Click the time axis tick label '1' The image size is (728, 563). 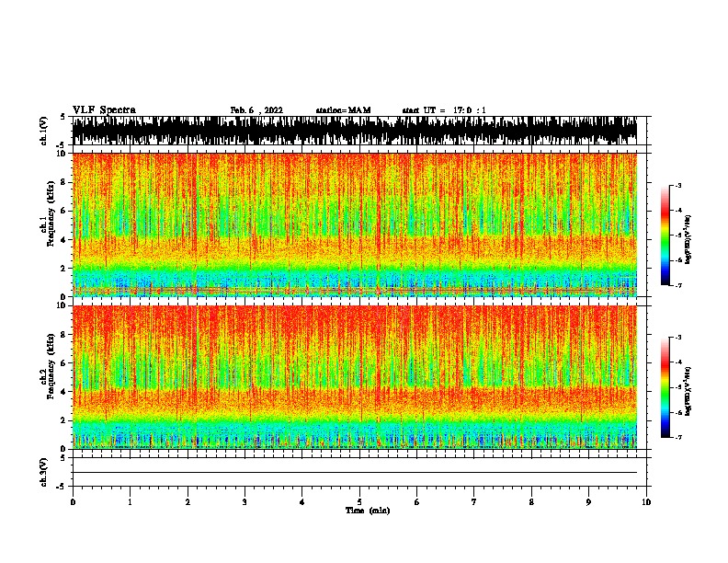coord(130,502)
